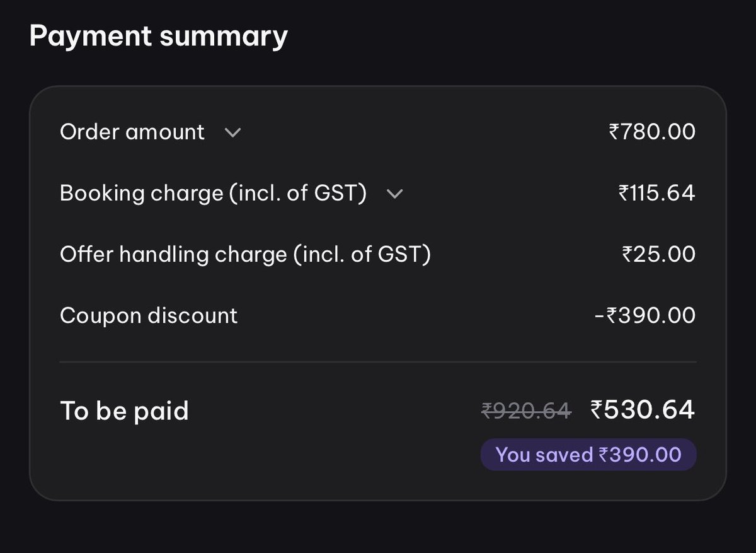Select the Offer handling charge label
Image resolution: width=756 pixels, height=553 pixels.
pos(245,254)
